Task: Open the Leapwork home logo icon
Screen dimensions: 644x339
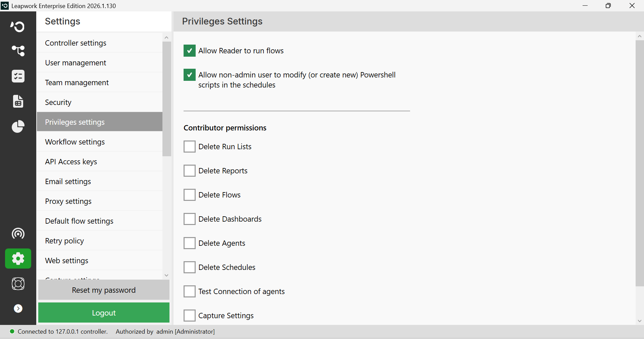Action: (x=18, y=26)
